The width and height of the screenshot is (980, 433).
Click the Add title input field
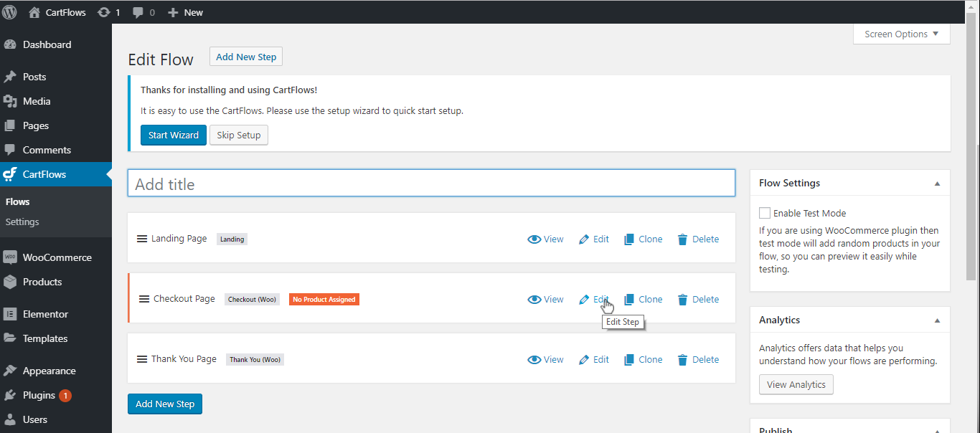430,183
